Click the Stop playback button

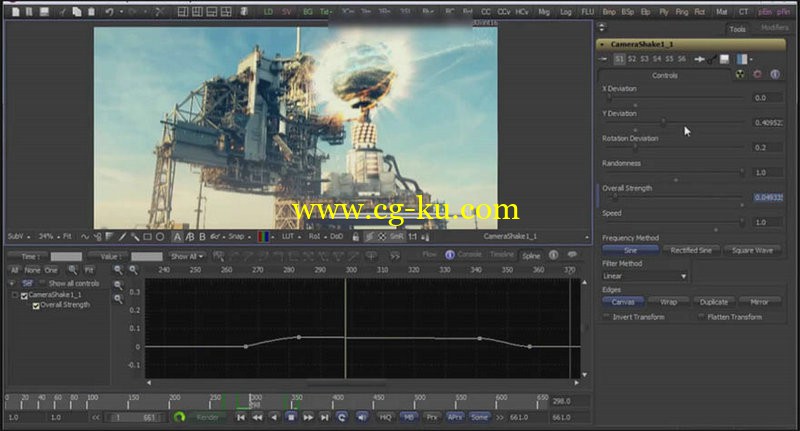[x=291, y=417]
